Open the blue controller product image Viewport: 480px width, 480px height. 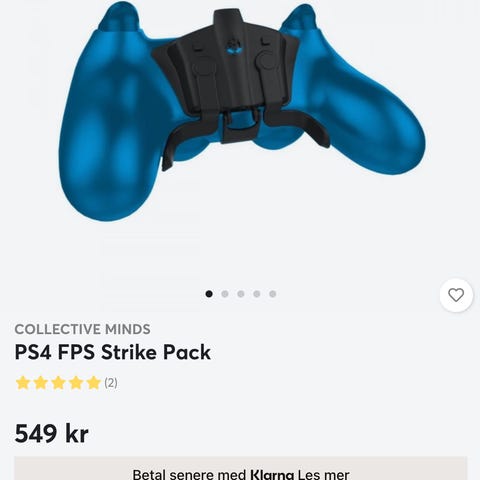click(242, 112)
